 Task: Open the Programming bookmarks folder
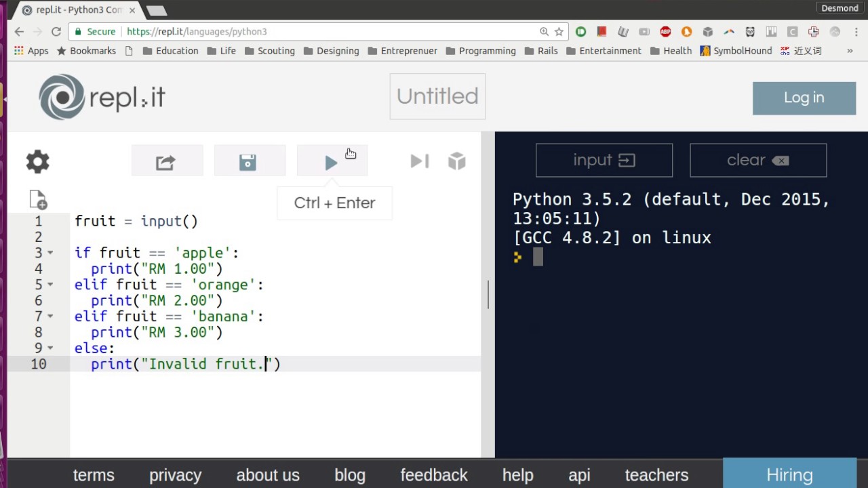(480, 51)
